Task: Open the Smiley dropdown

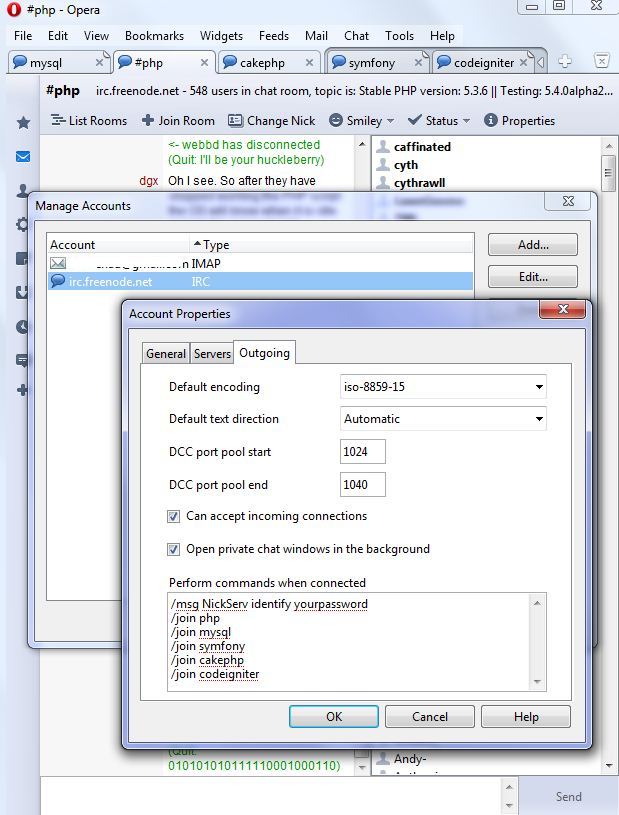Action: [x=362, y=121]
